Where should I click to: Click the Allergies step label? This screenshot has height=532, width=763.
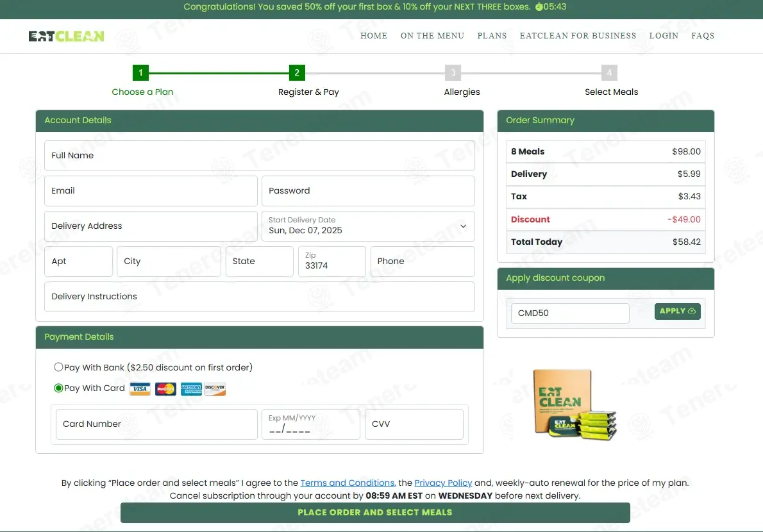click(x=462, y=92)
